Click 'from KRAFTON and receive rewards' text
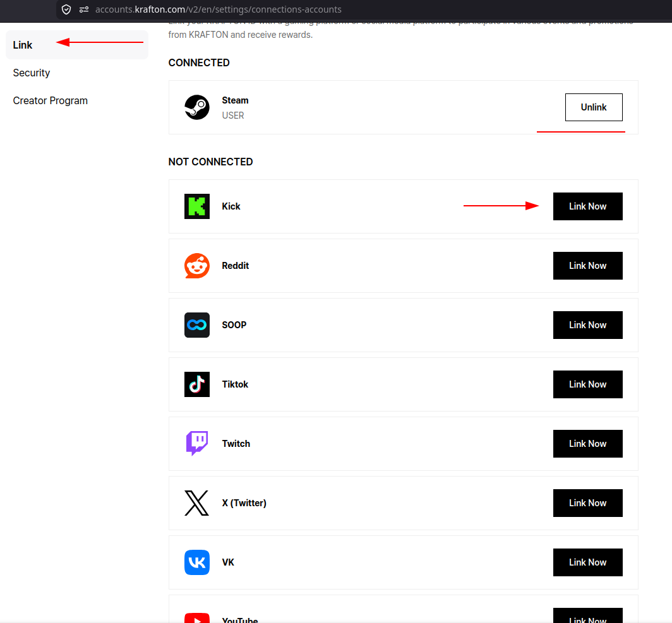This screenshot has height=623, width=672. (x=240, y=35)
